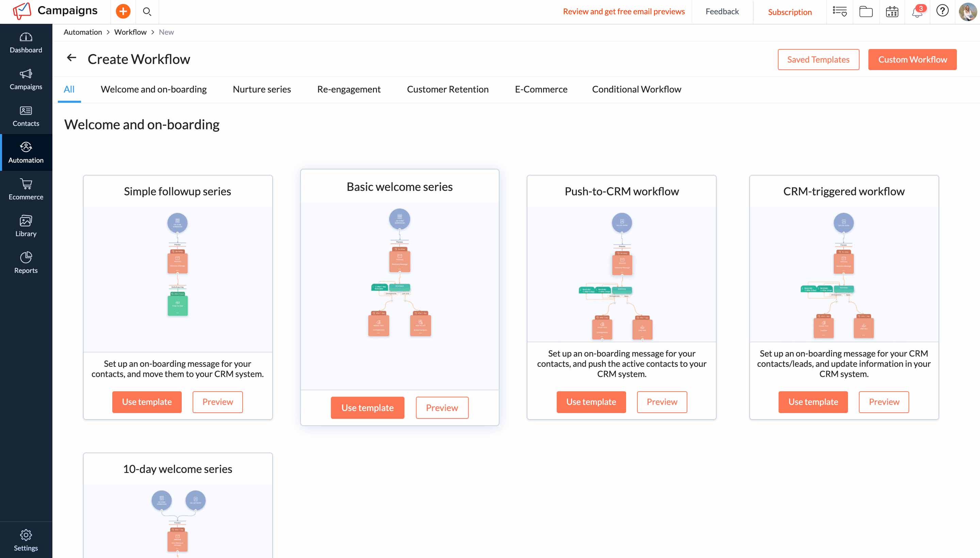Click the Settings icon in sidebar
Image resolution: width=980 pixels, height=558 pixels.
point(26,535)
